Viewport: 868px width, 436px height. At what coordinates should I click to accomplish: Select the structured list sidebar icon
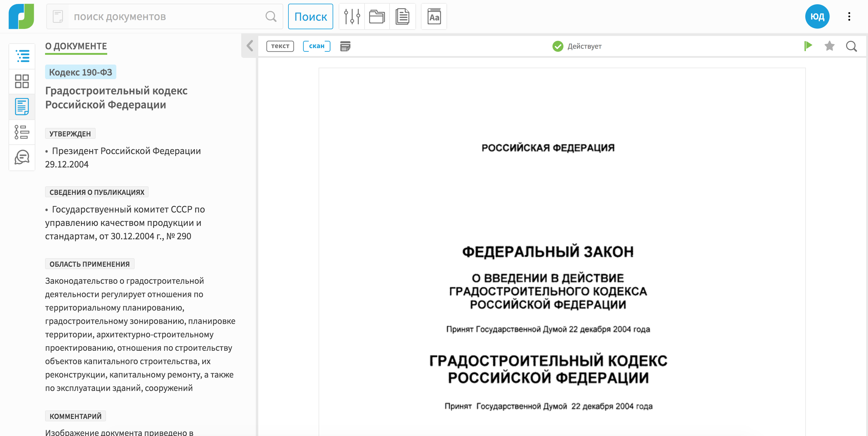pyautogui.click(x=22, y=132)
